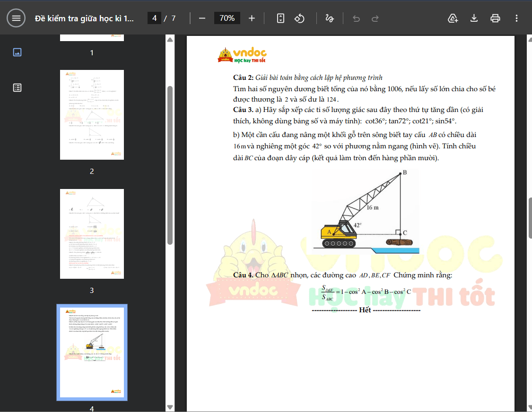Rotate the document counterclockwise
This screenshot has height=412, width=532.
tap(299, 18)
